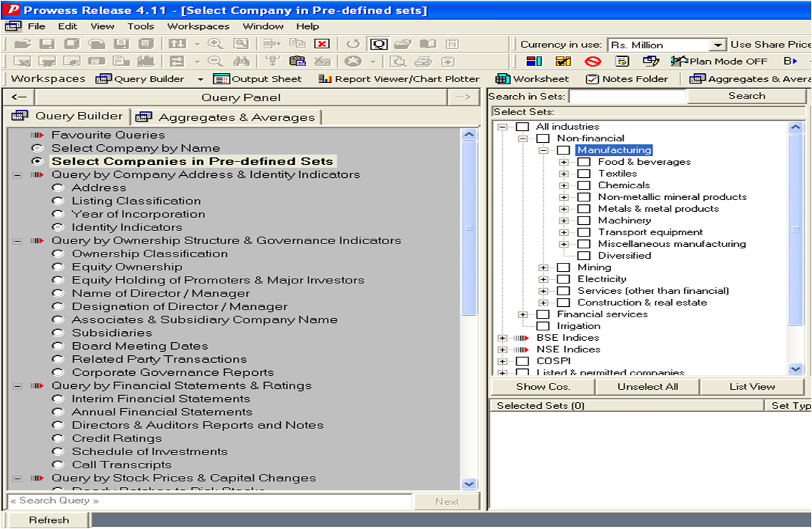
Task: Click the Search Query input field
Action: point(207,500)
